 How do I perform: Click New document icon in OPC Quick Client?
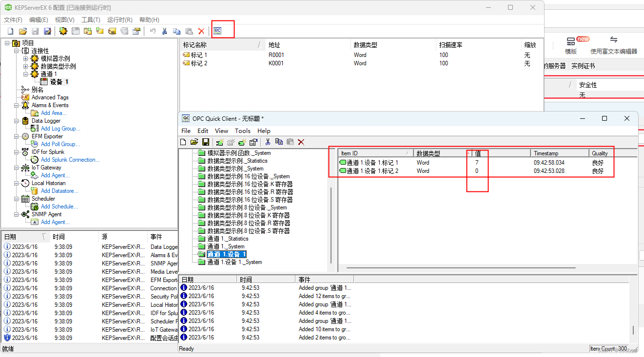pyautogui.click(x=183, y=142)
